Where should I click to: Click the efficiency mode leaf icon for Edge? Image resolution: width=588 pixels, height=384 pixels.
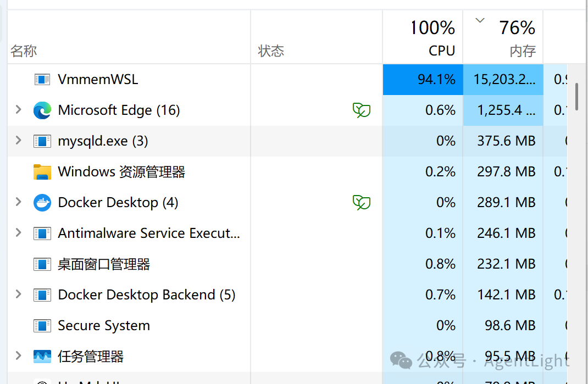point(362,110)
